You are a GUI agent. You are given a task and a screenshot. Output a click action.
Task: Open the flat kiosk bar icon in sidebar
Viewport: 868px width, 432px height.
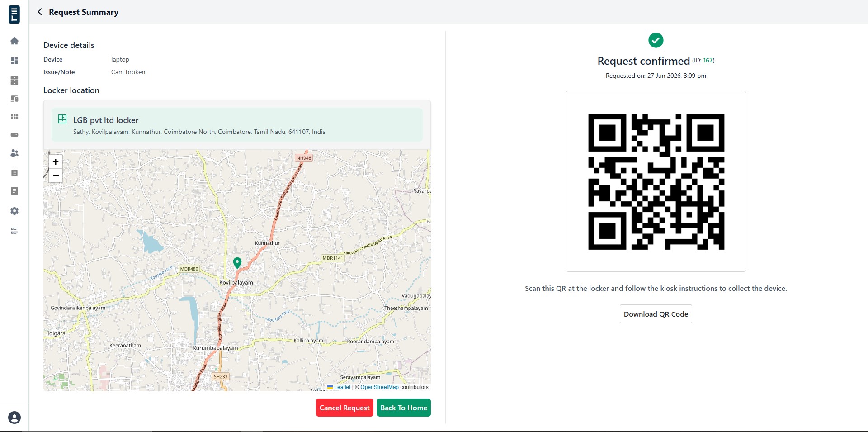[x=14, y=135]
